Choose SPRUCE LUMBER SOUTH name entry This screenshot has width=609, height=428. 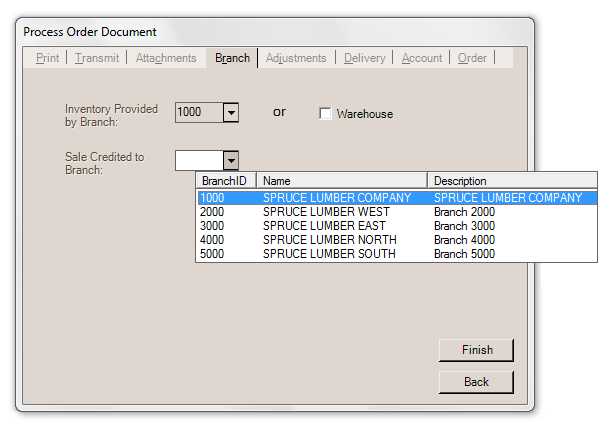[329, 254]
